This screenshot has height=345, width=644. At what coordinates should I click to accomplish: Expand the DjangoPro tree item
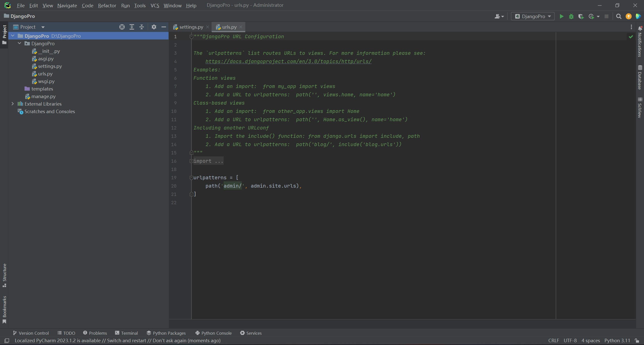click(13, 36)
